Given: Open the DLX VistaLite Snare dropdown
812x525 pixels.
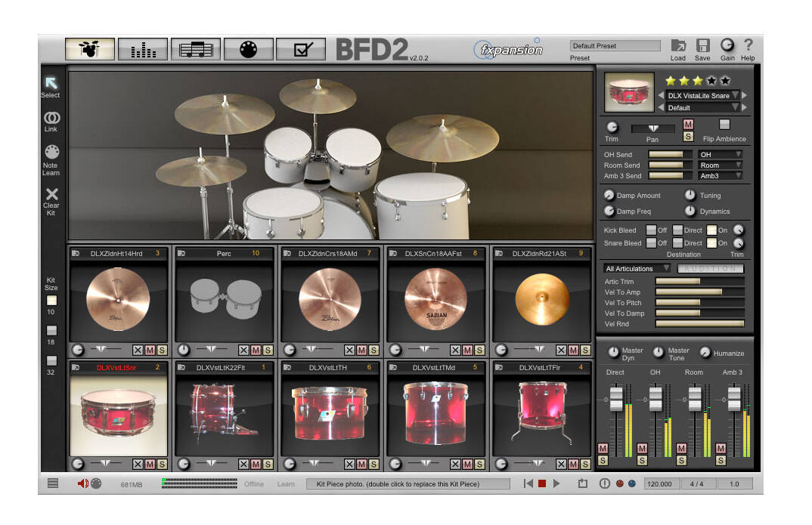Looking at the screenshot, I should (x=702, y=95).
